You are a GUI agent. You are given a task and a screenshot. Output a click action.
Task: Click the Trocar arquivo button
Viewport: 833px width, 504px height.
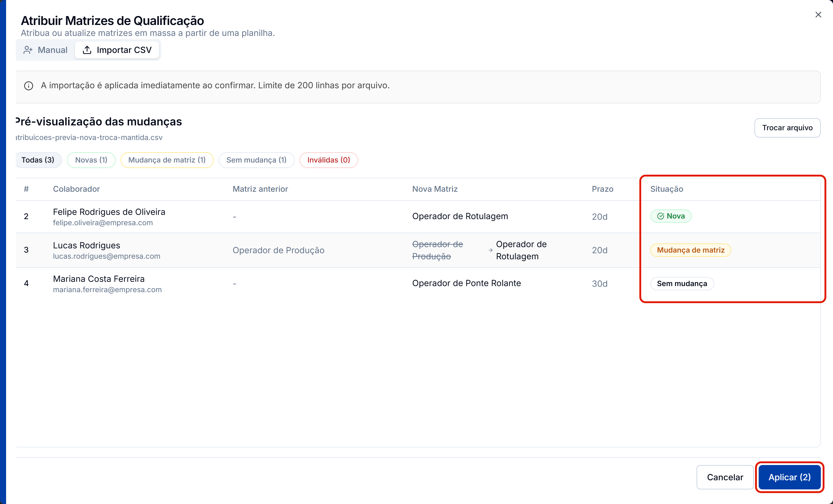(x=787, y=128)
